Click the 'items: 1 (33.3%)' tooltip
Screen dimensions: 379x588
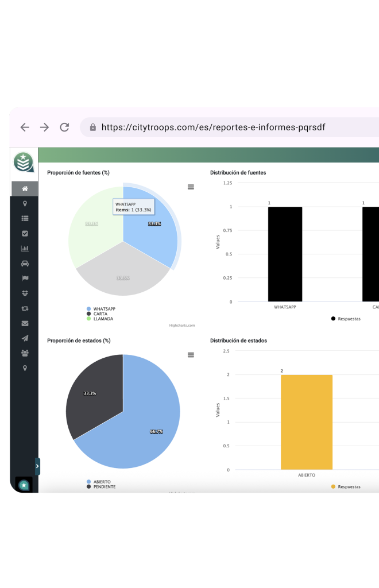(133, 207)
